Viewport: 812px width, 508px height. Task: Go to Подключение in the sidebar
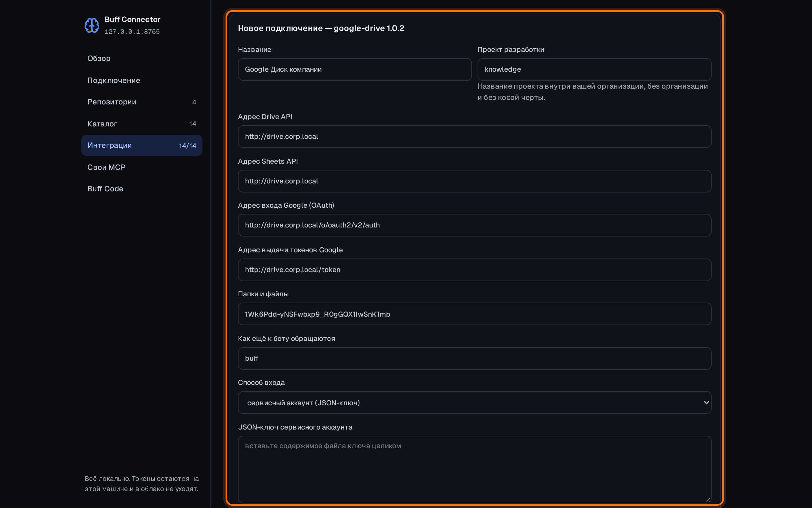(x=142, y=80)
